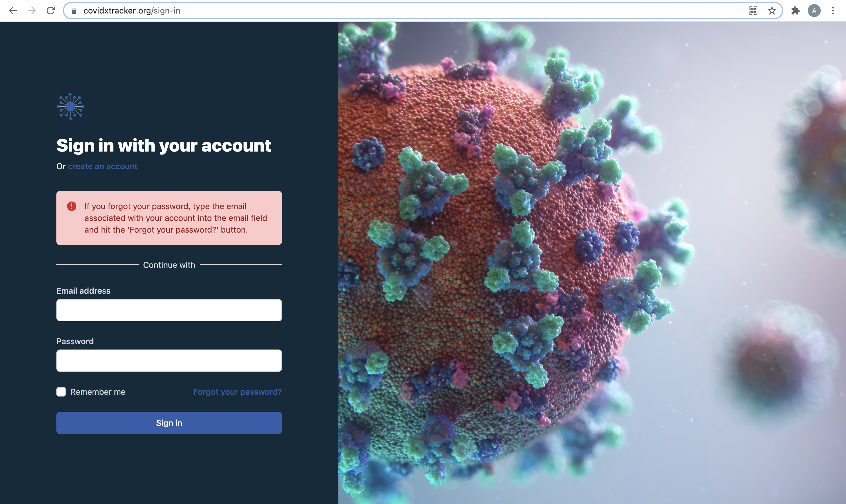This screenshot has width=846, height=504.
Task: Click the browser back arrow
Action: pyautogui.click(x=13, y=11)
